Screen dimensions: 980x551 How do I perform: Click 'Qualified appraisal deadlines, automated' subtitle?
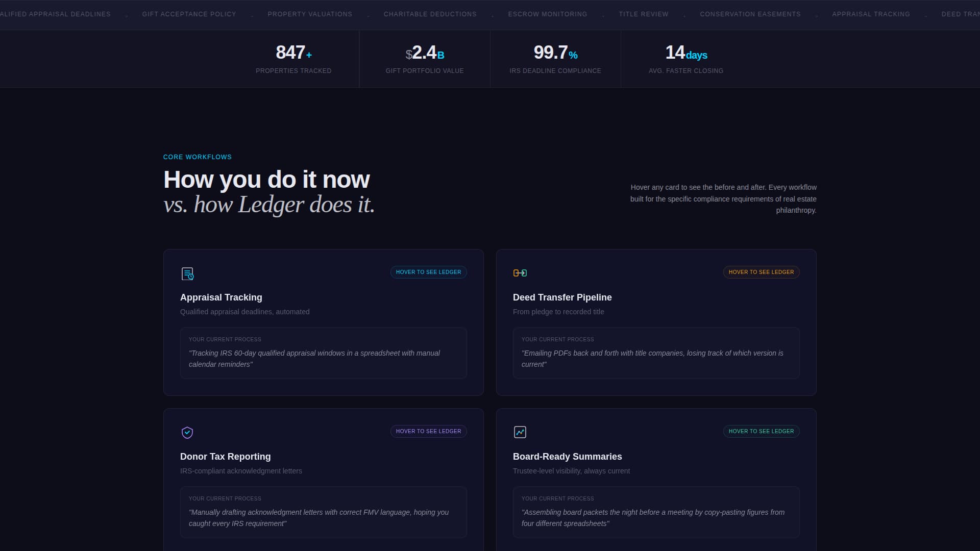244,312
